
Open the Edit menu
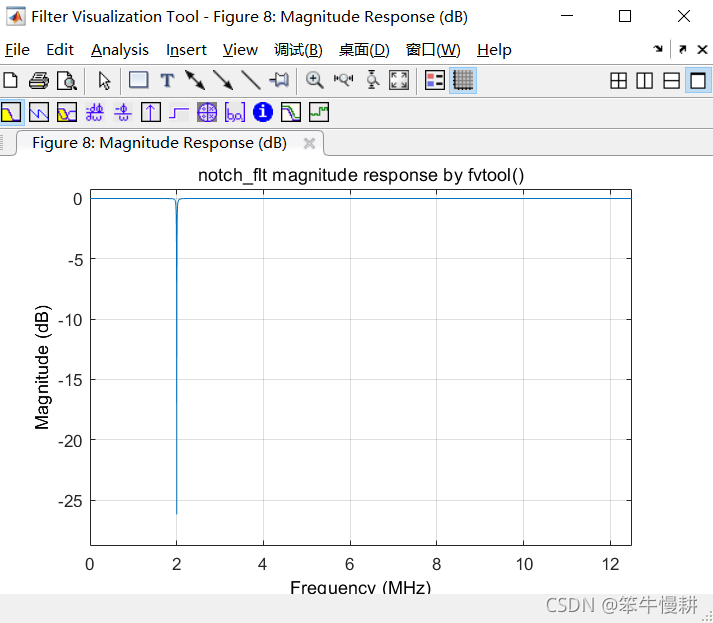60,50
